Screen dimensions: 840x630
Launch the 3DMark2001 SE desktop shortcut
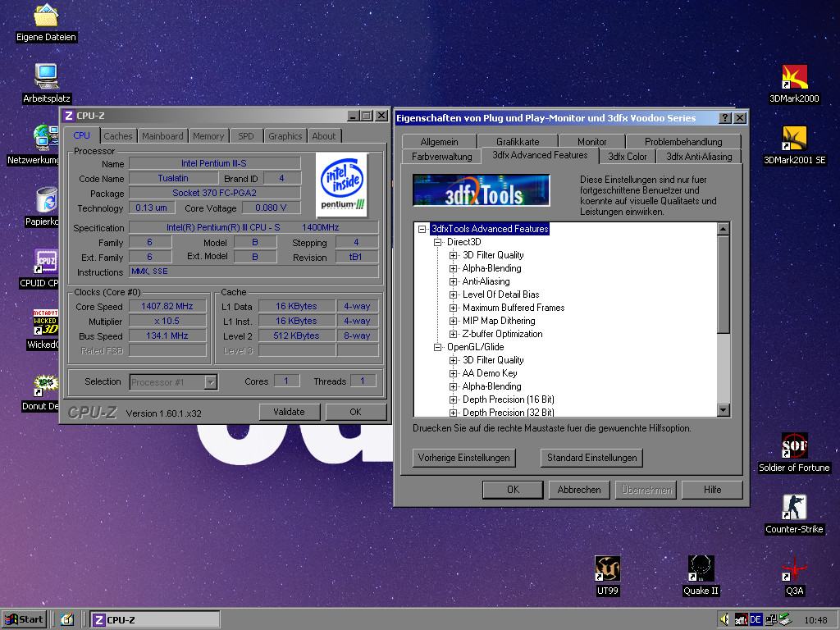794,138
